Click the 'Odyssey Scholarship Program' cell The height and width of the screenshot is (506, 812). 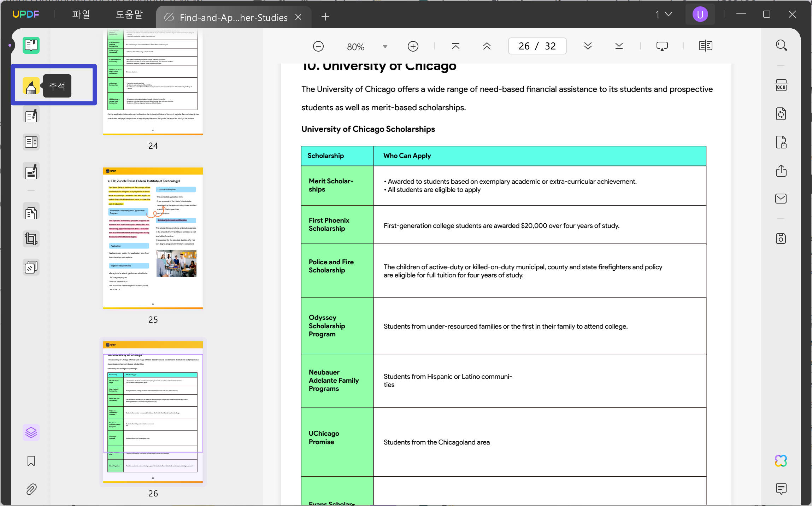coord(337,326)
